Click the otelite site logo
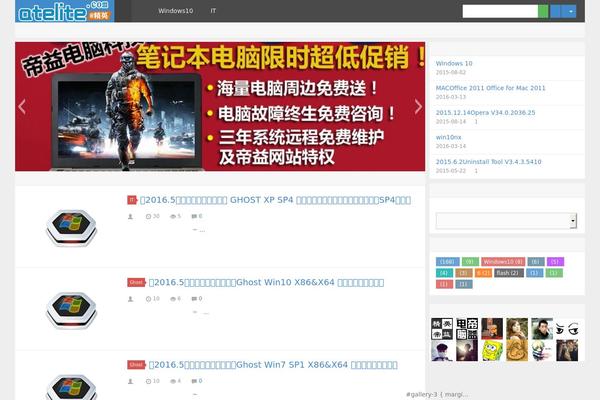This screenshot has width=600, height=400. tap(65, 11)
